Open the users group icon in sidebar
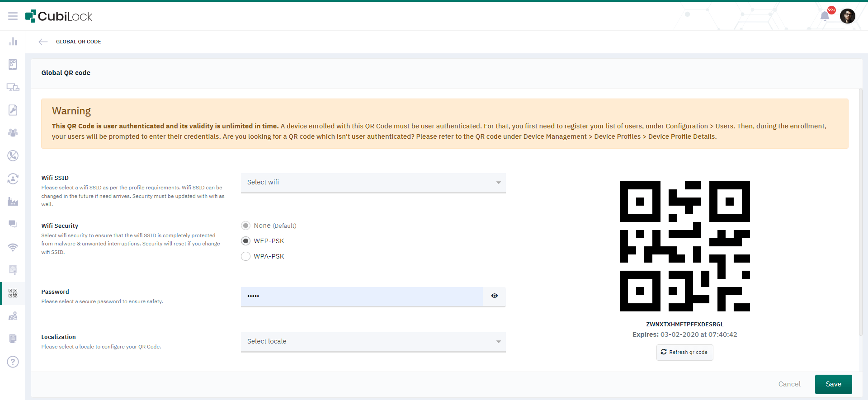Screen dimensions: 868x400 pos(13,133)
